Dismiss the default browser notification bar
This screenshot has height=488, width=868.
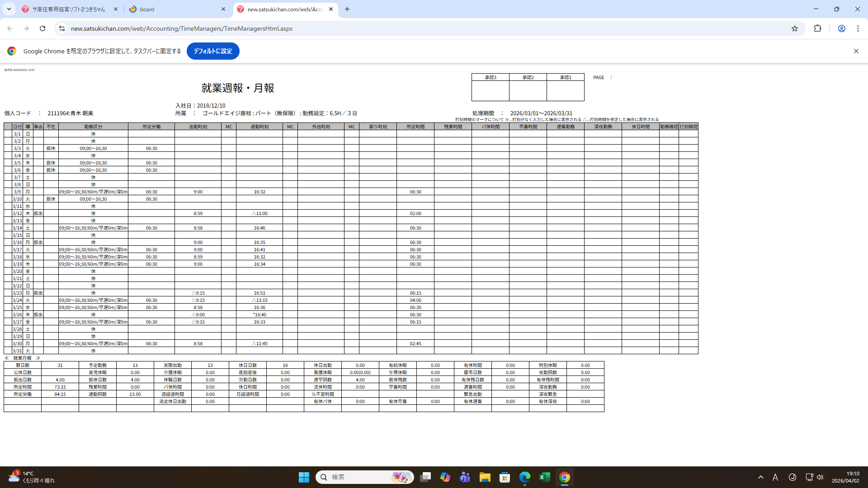point(856,51)
